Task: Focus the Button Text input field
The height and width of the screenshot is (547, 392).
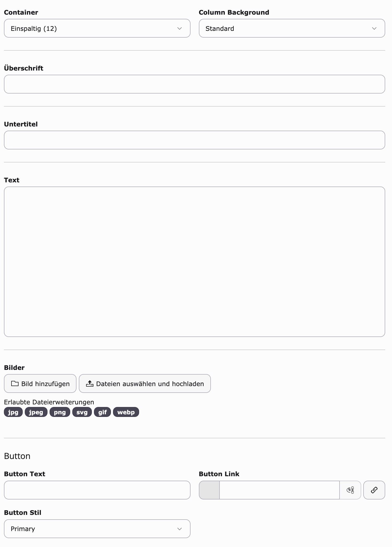Action: pyautogui.click(x=97, y=490)
